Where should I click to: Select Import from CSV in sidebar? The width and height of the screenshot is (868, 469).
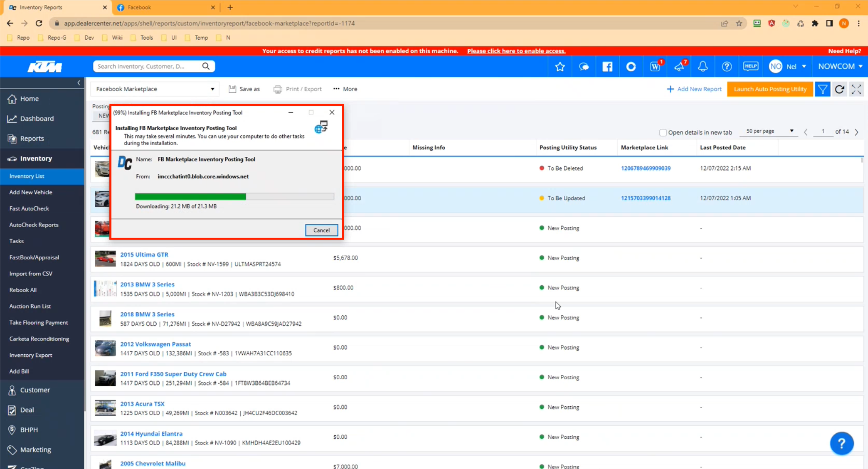click(x=31, y=273)
